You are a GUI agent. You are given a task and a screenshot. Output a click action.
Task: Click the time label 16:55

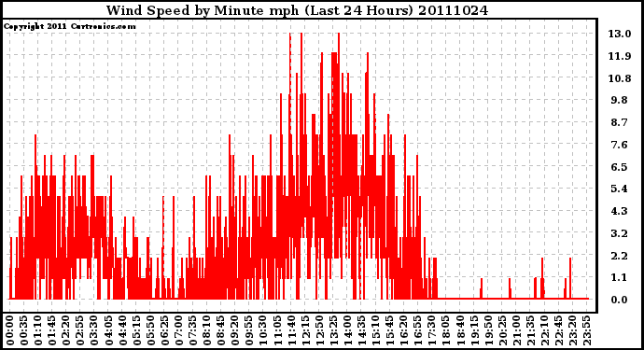click(x=418, y=331)
